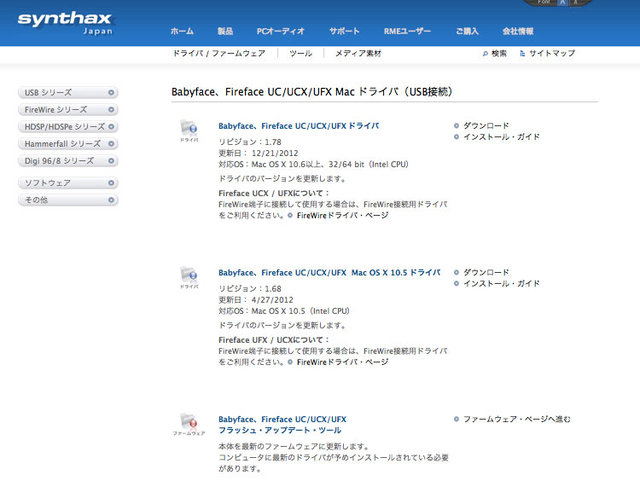Click the text Mac OS X 10.6以上、32/64 bit

[308, 164]
